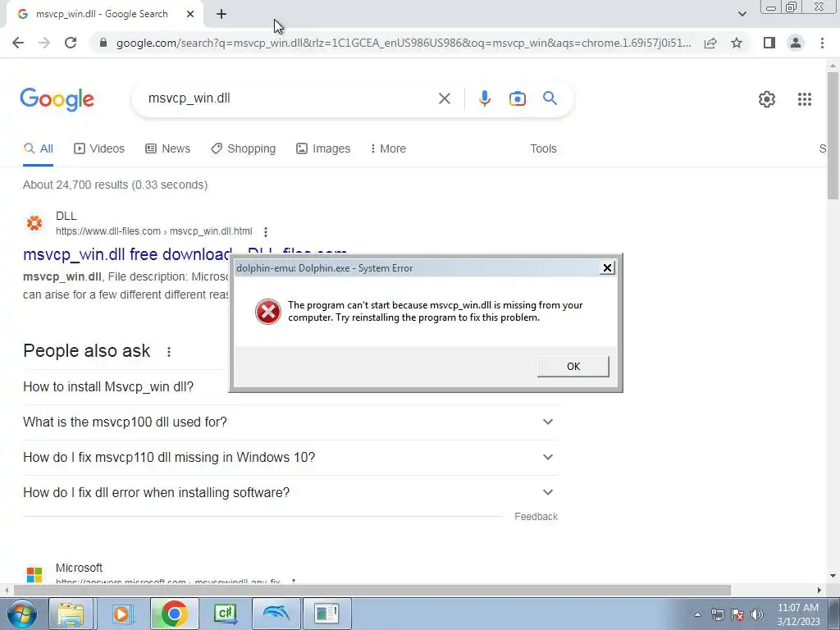
Task: Open the More search filters menu
Action: (388, 148)
